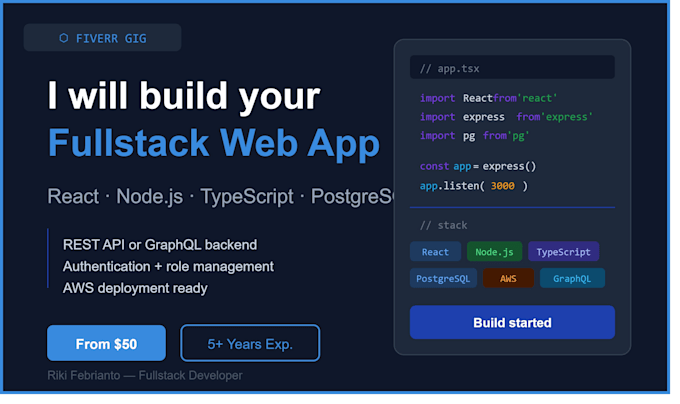Click "AWS deployment ready" line
This screenshot has width=680, height=404.
135,288
